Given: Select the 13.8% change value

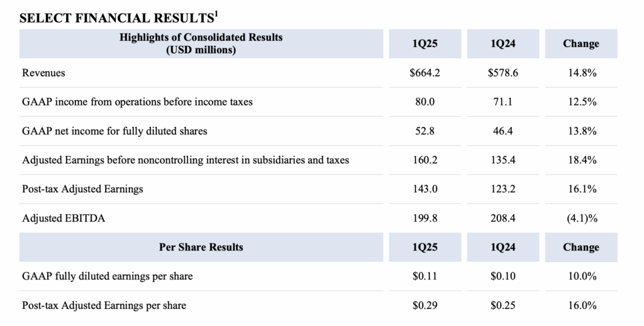Looking at the screenshot, I should tap(582, 131).
